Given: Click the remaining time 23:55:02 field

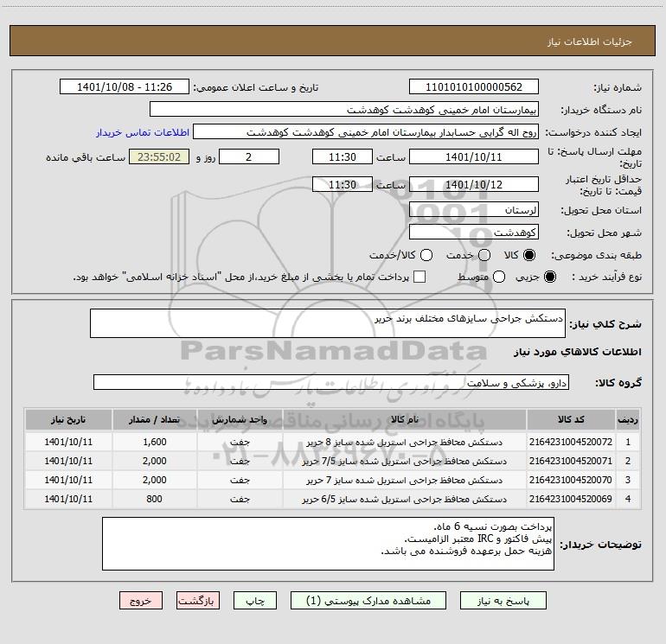Looking at the screenshot, I should (x=159, y=156).
